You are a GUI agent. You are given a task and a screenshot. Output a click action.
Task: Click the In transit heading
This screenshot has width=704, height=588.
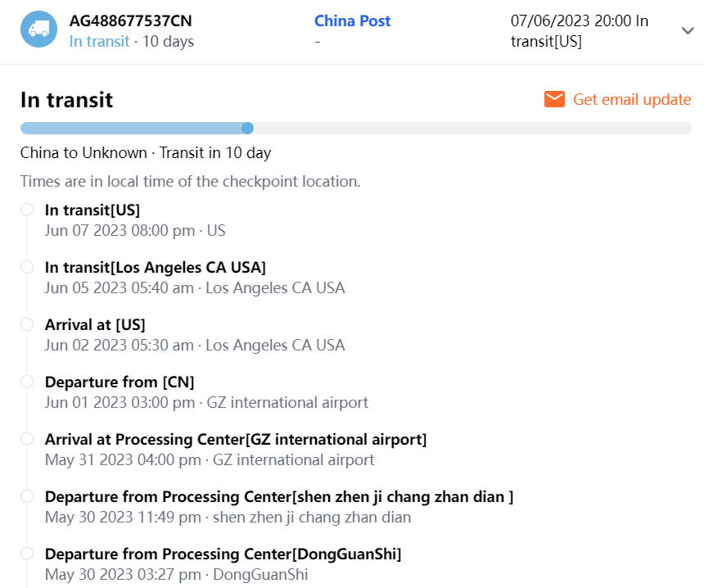pyautogui.click(x=66, y=100)
